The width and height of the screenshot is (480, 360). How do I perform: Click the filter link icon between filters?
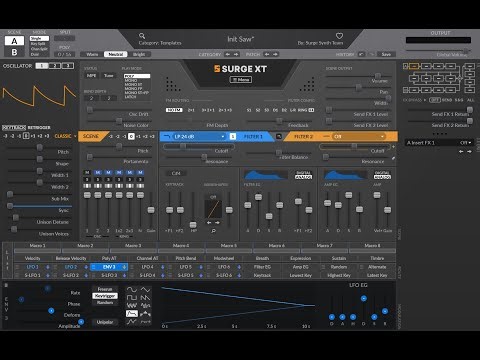279,136
